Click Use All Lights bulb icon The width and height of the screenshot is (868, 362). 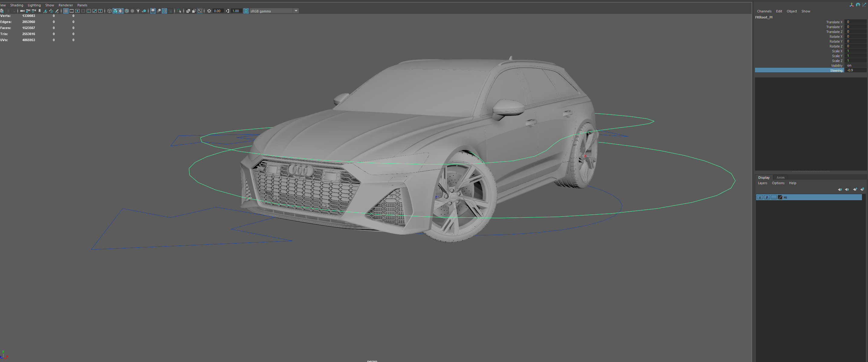click(138, 11)
